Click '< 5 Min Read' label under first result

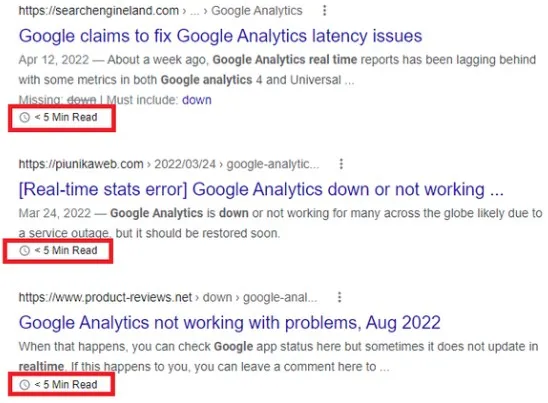(x=66, y=117)
